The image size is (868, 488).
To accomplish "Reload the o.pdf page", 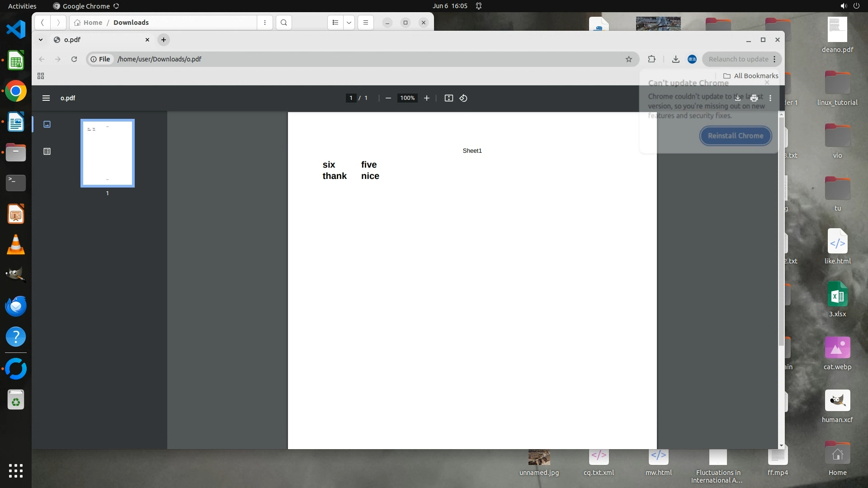I will tap(74, 59).
